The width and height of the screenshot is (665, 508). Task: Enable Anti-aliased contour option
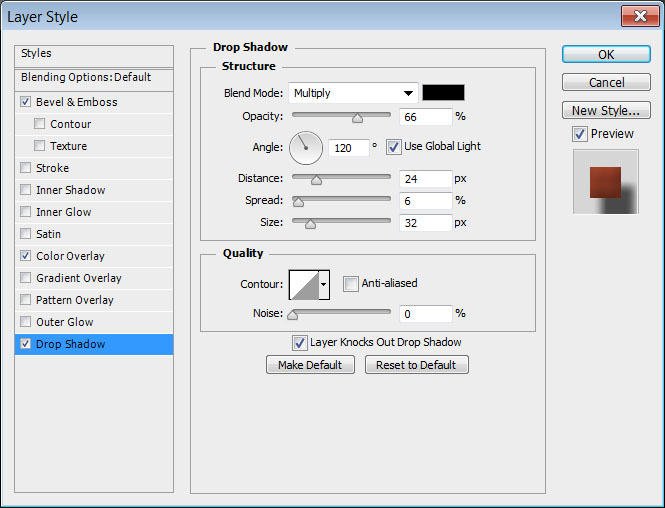click(x=350, y=284)
